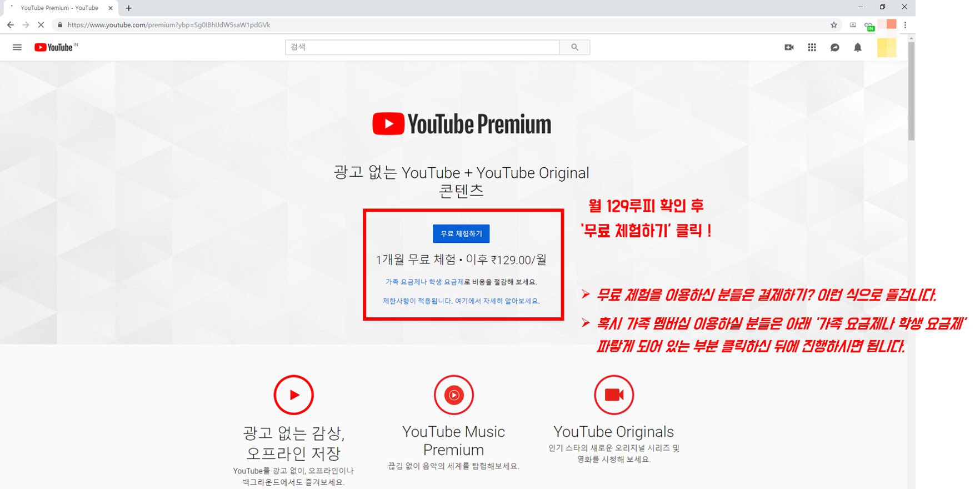Screen dimensions: 980x489
Task: Click the 무료 체험하기 button
Action: click(x=461, y=233)
